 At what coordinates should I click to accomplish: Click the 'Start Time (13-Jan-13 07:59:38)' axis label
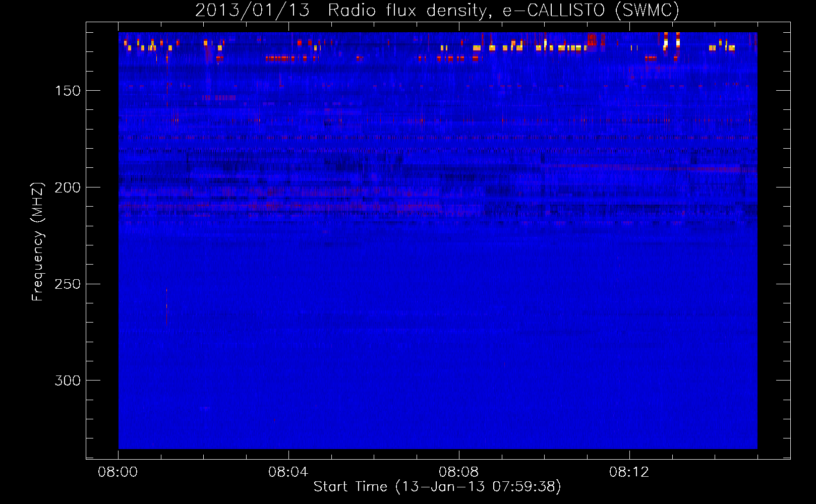click(437, 487)
